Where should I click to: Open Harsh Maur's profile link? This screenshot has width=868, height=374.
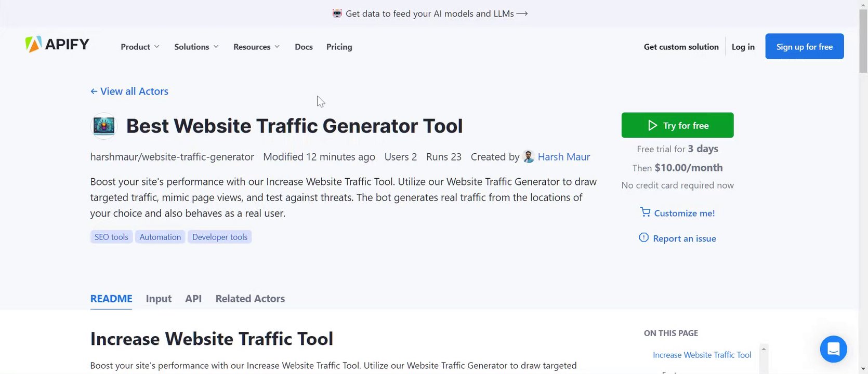pyautogui.click(x=564, y=157)
